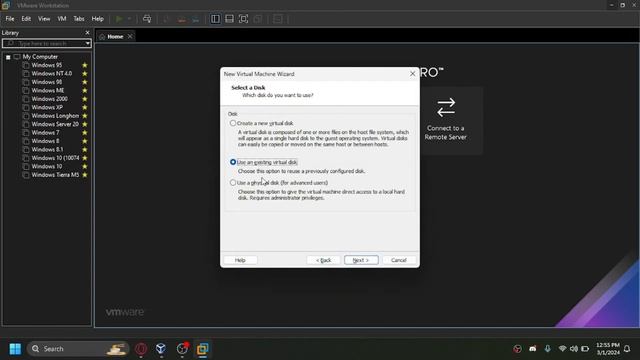640x360 pixels.
Task: Enter full screen mode via toolbar icon
Action: (243, 19)
